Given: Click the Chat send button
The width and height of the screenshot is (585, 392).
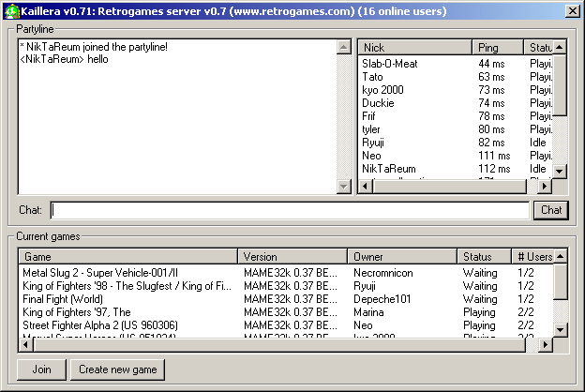Looking at the screenshot, I should coord(551,210).
